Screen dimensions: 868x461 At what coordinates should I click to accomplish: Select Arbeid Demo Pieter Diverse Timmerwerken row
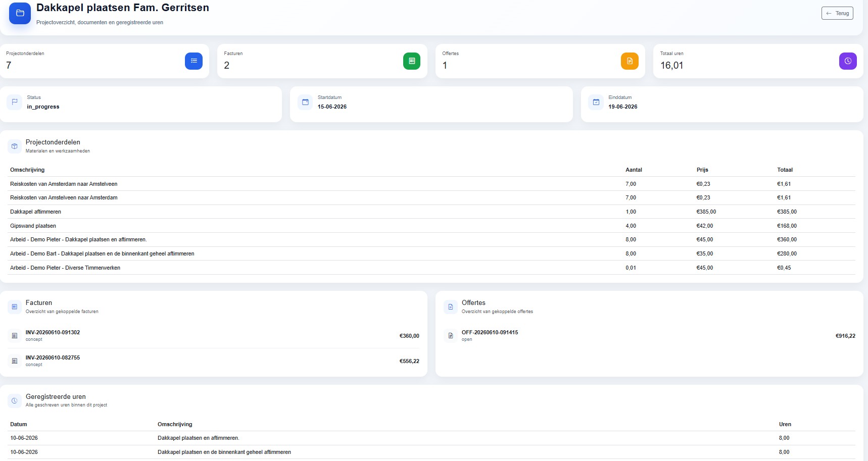pos(432,268)
